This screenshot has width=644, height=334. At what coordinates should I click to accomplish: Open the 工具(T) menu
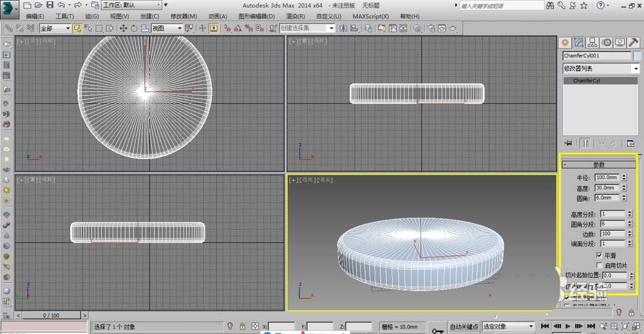[x=64, y=17]
